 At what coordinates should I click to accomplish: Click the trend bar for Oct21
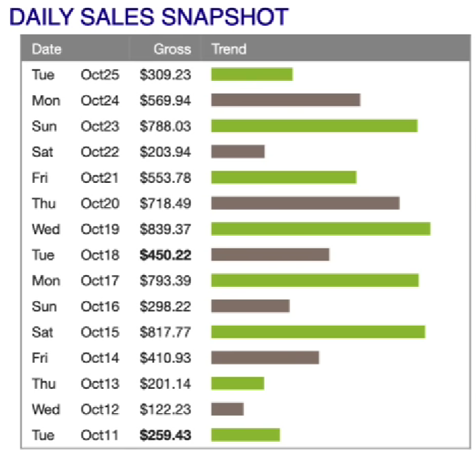pyautogui.click(x=283, y=177)
